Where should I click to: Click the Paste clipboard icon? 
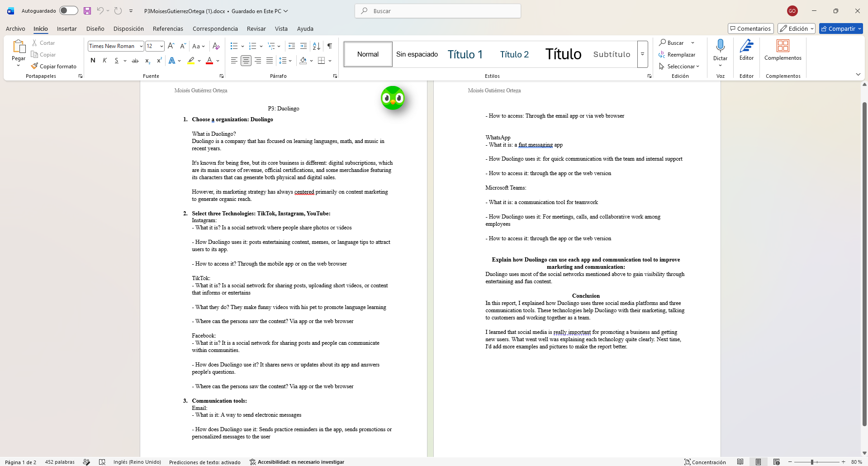point(19,46)
